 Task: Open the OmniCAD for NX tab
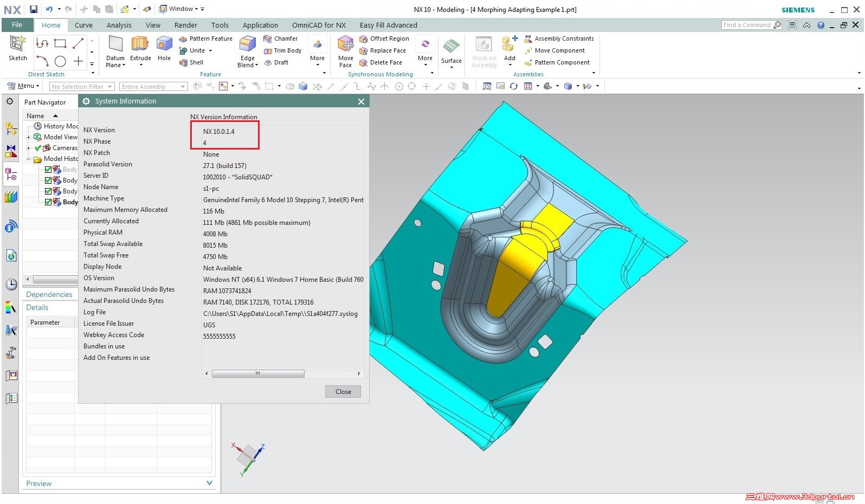click(x=319, y=25)
